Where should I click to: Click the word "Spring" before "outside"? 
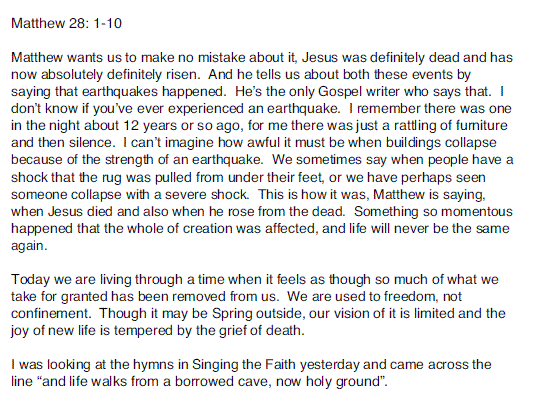(232, 314)
